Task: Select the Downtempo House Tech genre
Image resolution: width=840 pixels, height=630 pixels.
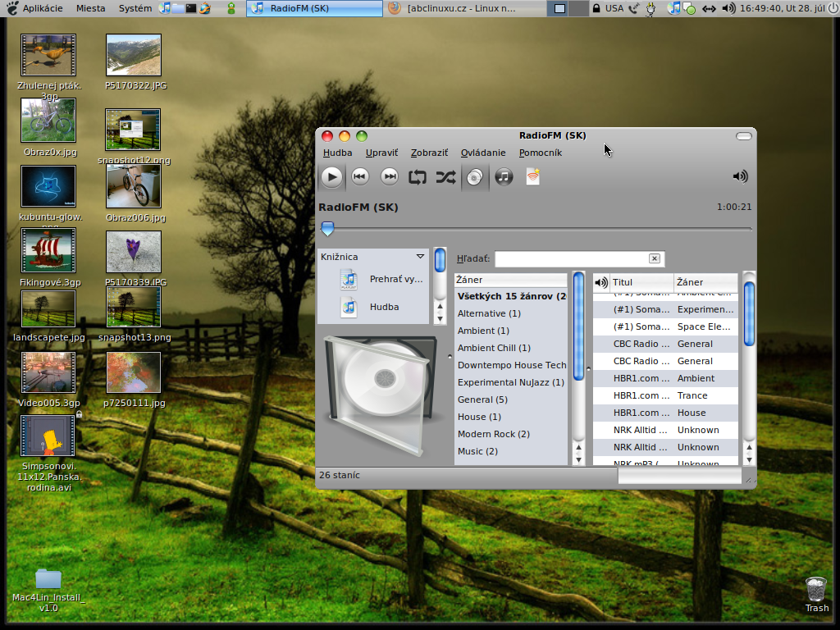Action: (510, 365)
